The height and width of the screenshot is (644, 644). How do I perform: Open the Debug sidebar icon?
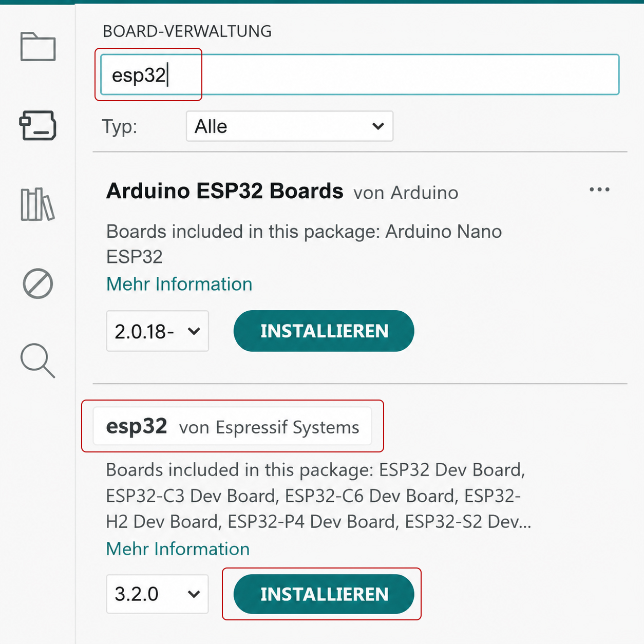click(38, 283)
